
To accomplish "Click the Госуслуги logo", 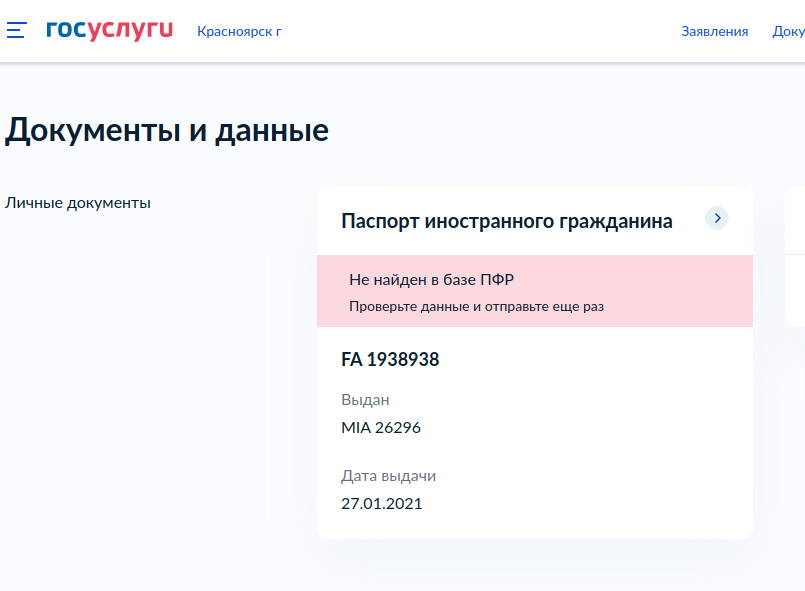I will (x=109, y=30).
